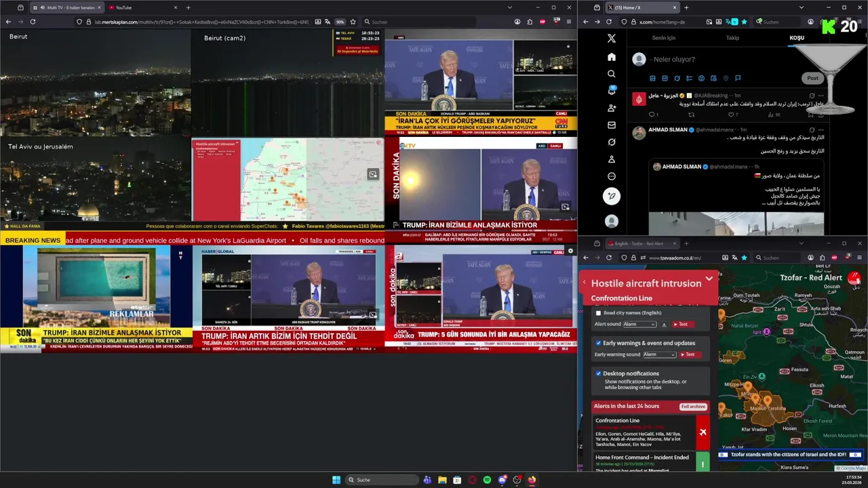Reload the Multi TV browser page
Screen dimensions: 868x488
coord(33,22)
